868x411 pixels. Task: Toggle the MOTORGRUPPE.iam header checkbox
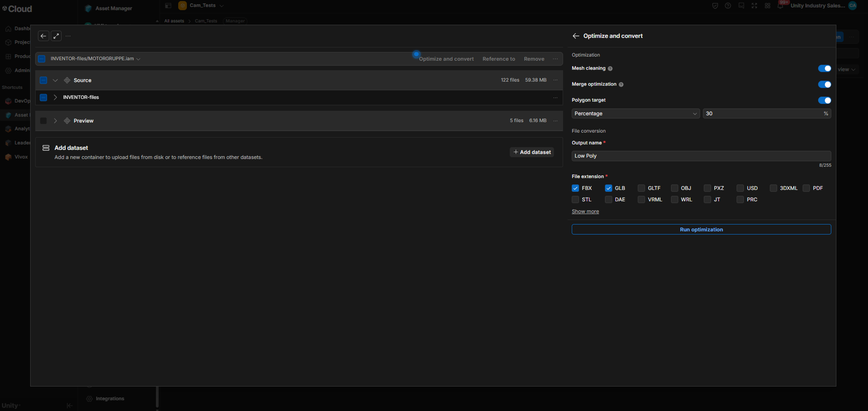[41, 59]
